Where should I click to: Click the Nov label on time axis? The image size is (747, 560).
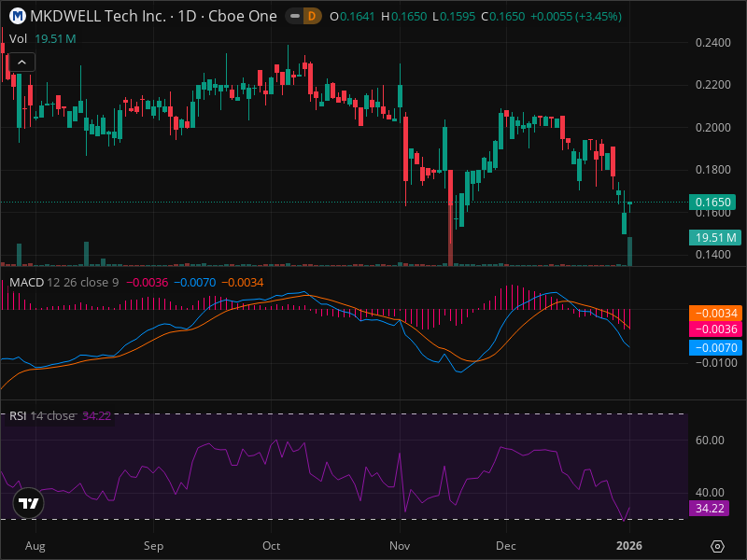tap(400, 546)
